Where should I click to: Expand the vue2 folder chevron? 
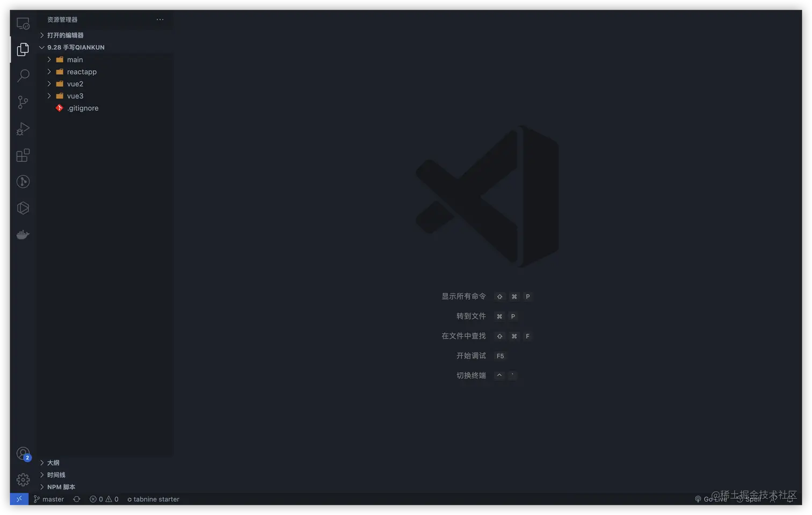pos(49,84)
